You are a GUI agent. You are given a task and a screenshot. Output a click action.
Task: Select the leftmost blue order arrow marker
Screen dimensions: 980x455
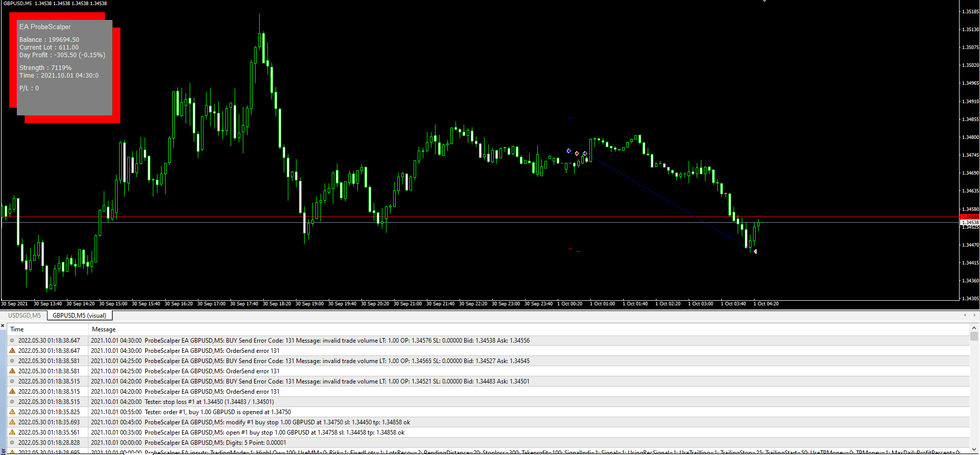click(568, 151)
